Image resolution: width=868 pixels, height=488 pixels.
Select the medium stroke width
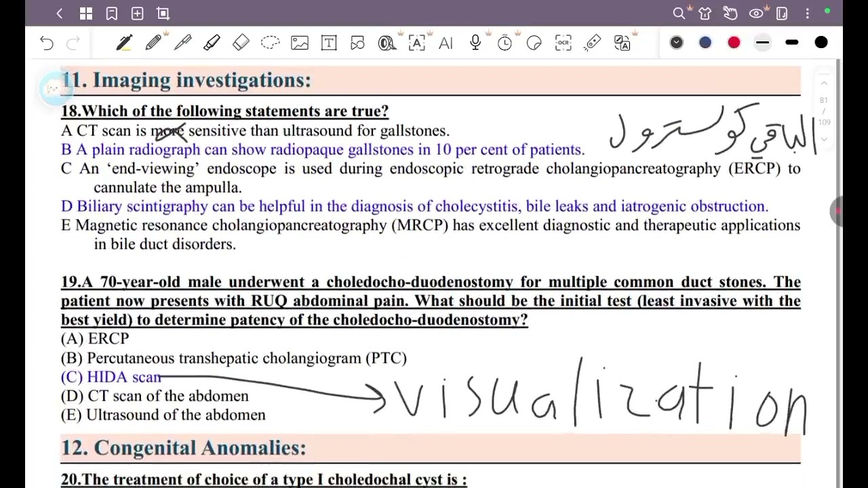pyautogui.click(x=791, y=43)
